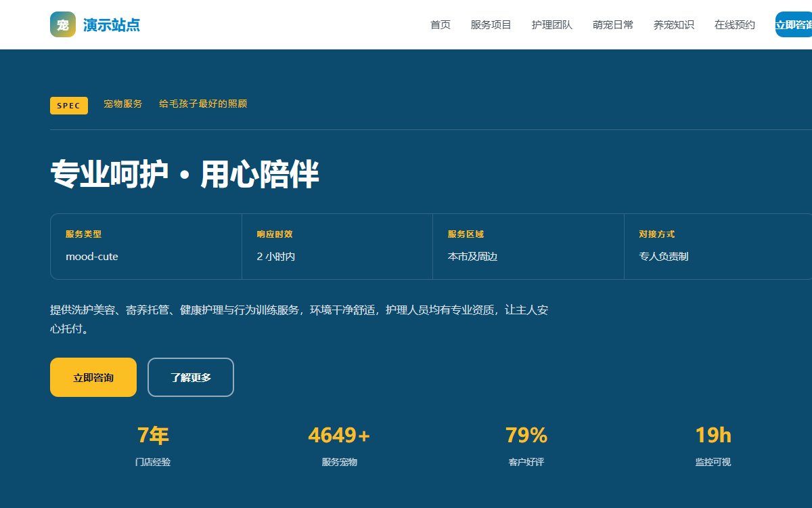Click the yellow 立即咨询 hero button
Viewport: 812px width, 508px height.
point(93,377)
